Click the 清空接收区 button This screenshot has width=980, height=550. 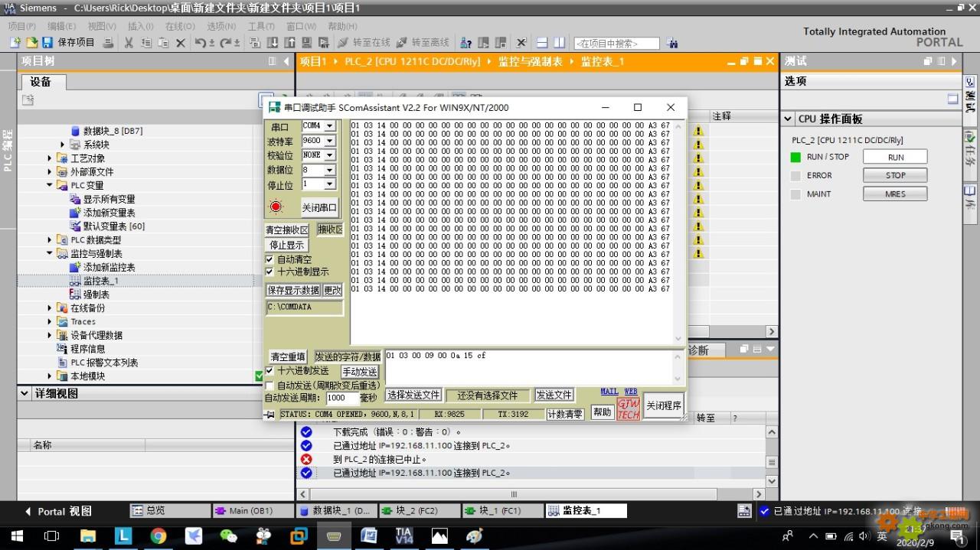point(287,229)
